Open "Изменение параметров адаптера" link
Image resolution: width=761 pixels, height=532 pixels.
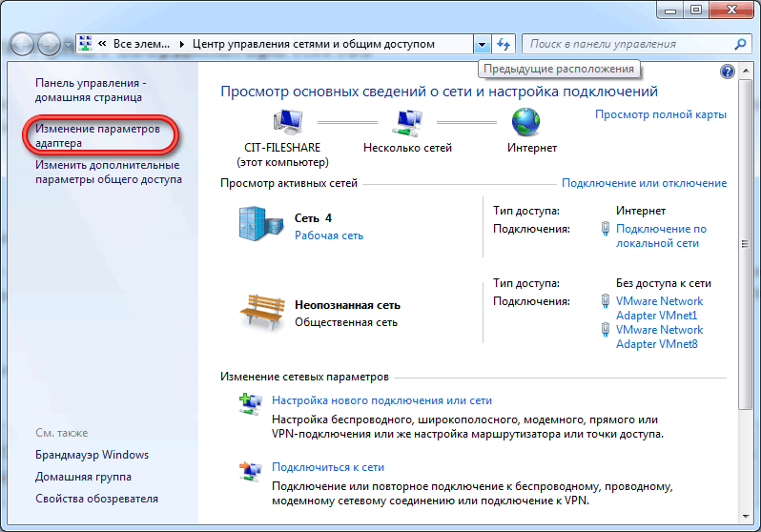[x=97, y=136]
